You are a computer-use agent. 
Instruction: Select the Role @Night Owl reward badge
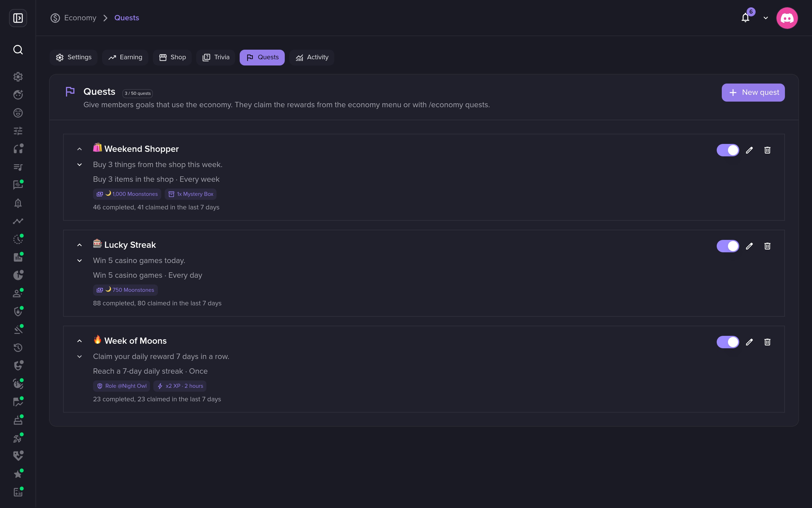(x=122, y=386)
